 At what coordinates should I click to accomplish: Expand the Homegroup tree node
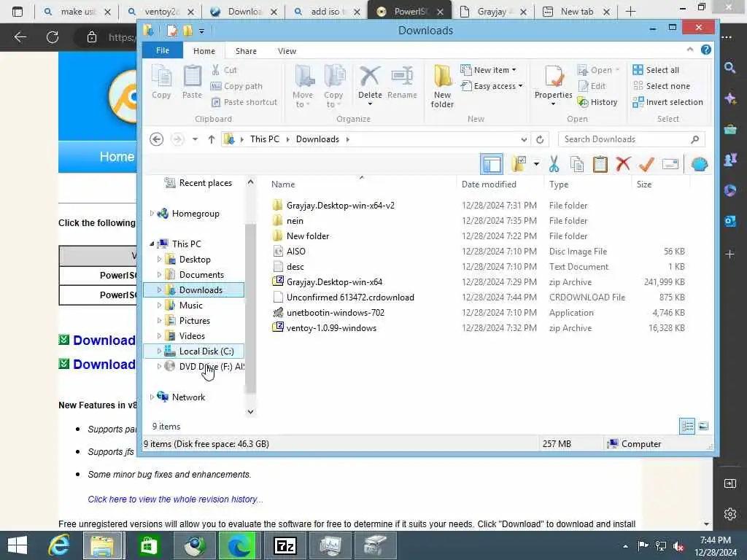152,214
